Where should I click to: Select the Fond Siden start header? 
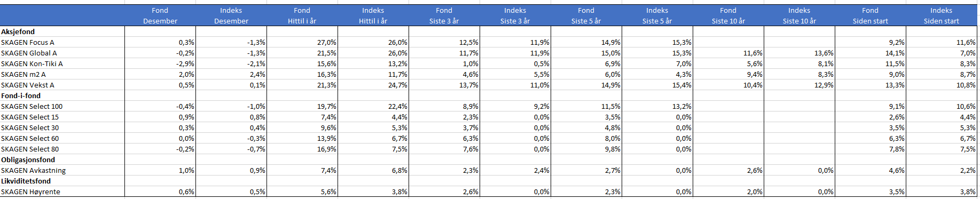pos(871,15)
